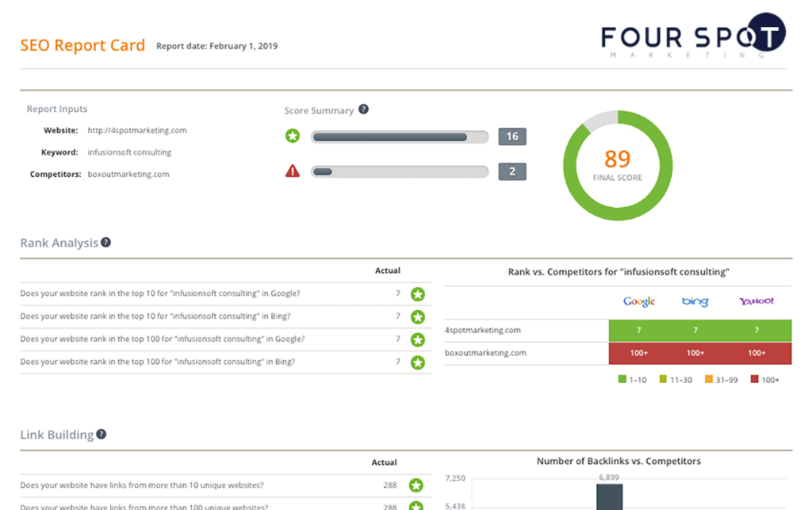Click the Google logo column header
Viewport: 812px width, 510px height.
(x=639, y=301)
